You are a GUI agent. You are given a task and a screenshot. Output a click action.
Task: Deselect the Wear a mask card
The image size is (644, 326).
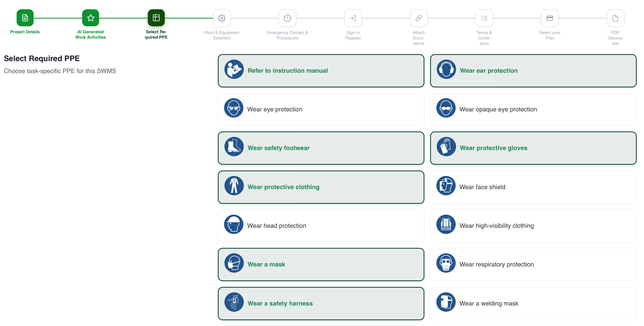(321, 265)
